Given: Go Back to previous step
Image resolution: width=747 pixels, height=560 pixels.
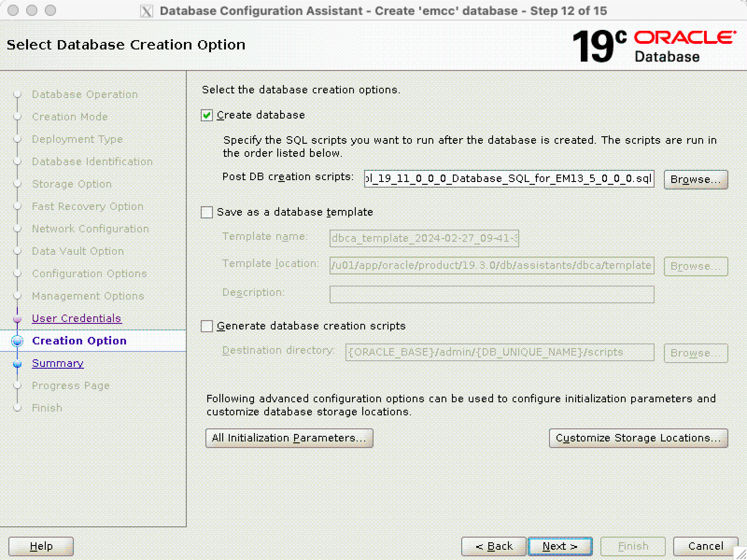Looking at the screenshot, I should point(493,546).
